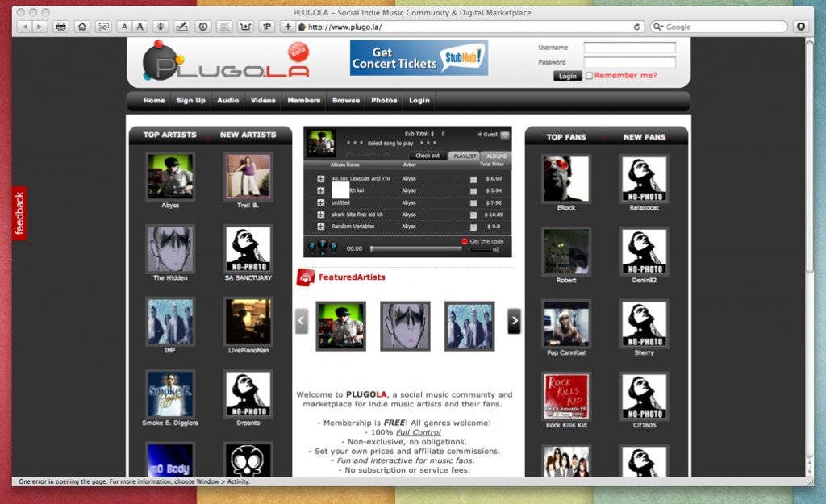The width and height of the screenshot is (826, 504).
Task: Open the Audio nav menu item
Action: point(227,100)
